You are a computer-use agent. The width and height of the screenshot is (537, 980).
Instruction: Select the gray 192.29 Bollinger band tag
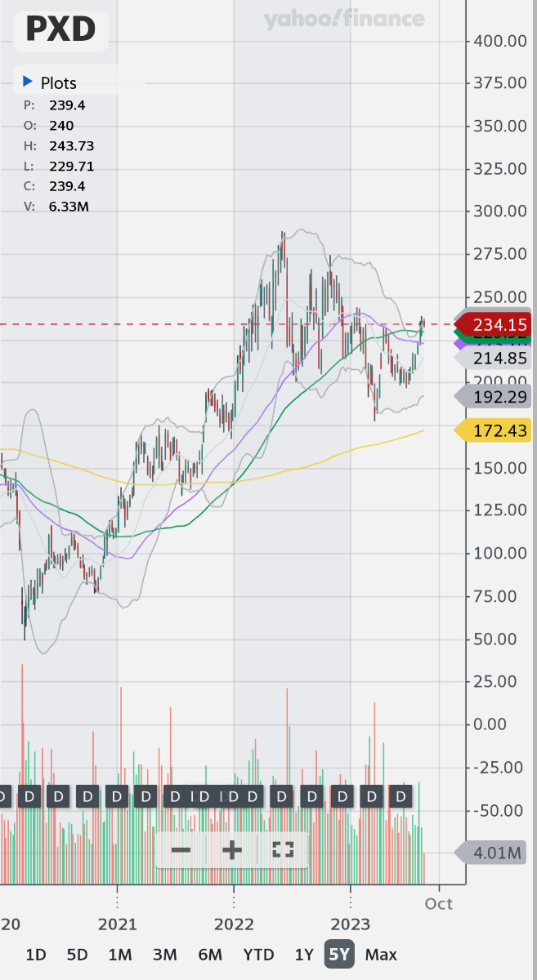496,398
